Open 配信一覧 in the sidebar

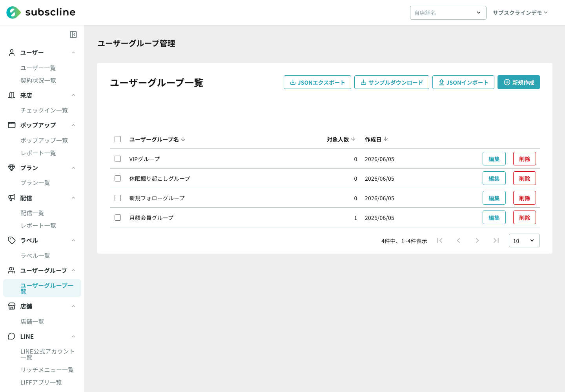click(32, 213)
